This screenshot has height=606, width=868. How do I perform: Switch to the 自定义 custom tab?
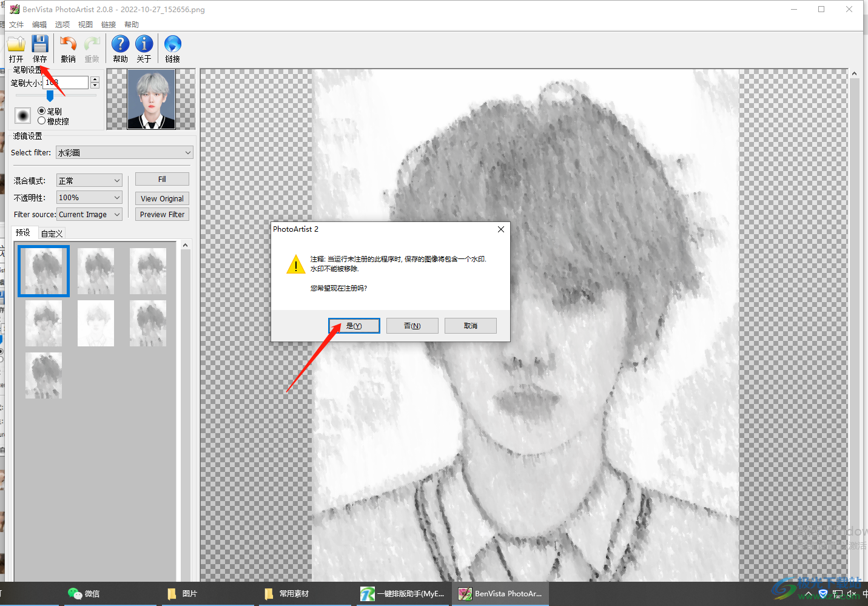(x=52, y=234)
